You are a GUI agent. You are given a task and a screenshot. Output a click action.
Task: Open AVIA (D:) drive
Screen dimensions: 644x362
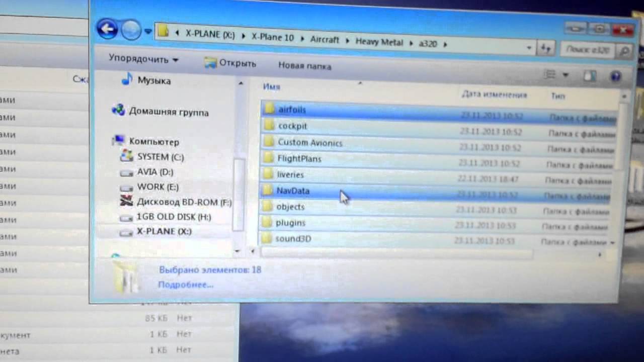pyautogui.click(x=155, y=172)
